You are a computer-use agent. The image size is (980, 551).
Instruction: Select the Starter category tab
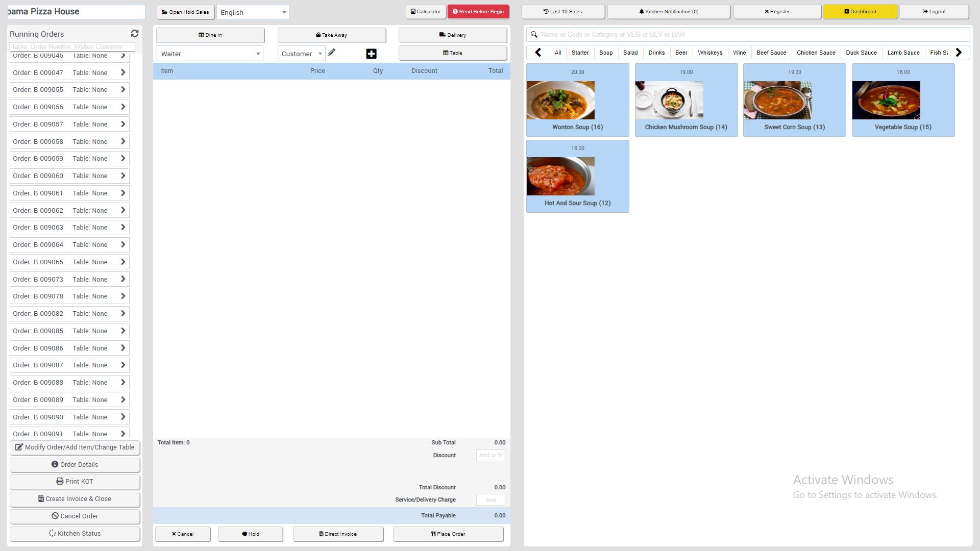click(x=580, y=53)
